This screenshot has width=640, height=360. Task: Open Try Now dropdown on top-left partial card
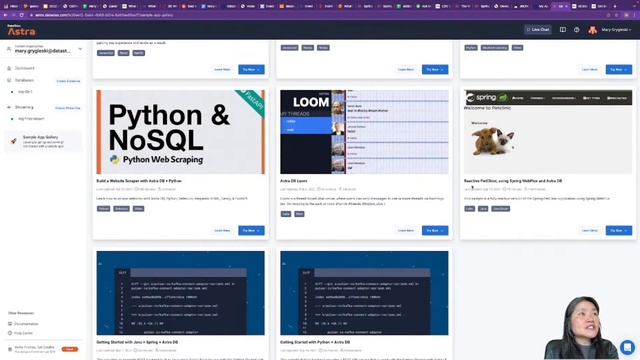(251, 69)
